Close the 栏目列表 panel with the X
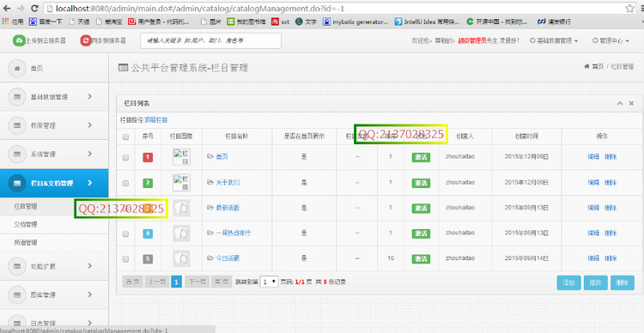The height and width of the screenshot is (333, 644). (x=631, y=104)
